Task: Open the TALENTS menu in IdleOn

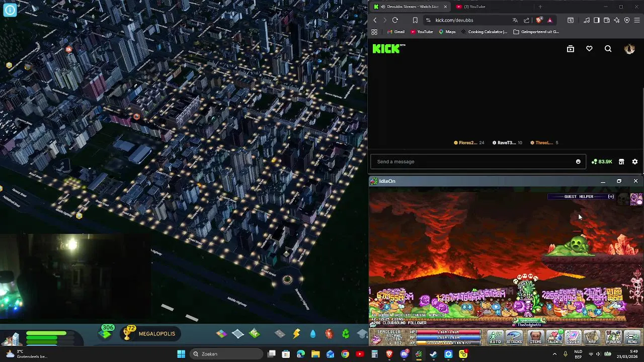Action: pyautogui.click(x=554, y=337)
